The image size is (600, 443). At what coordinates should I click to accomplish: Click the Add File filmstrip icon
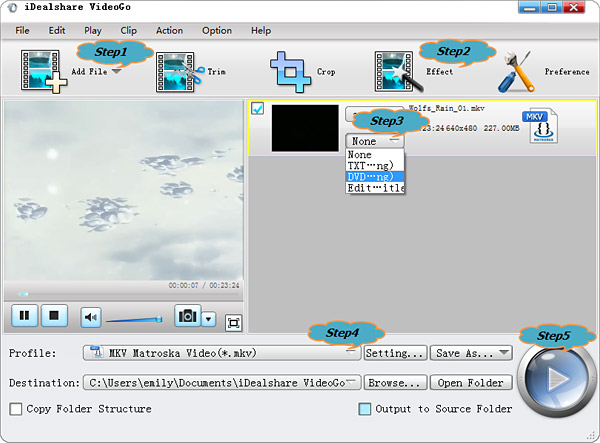pos(44,71)
